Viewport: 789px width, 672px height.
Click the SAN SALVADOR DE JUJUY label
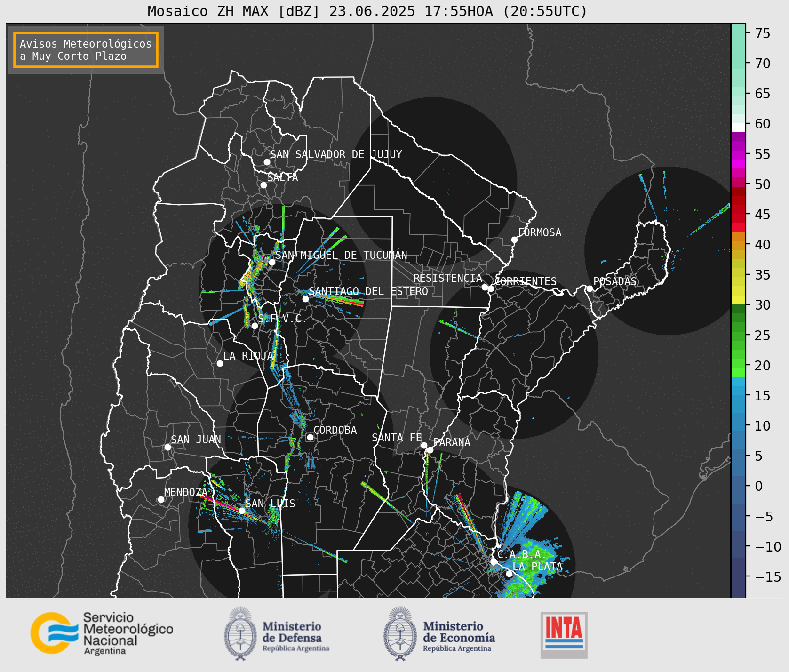pyautogui.click(x=336, y=154)
